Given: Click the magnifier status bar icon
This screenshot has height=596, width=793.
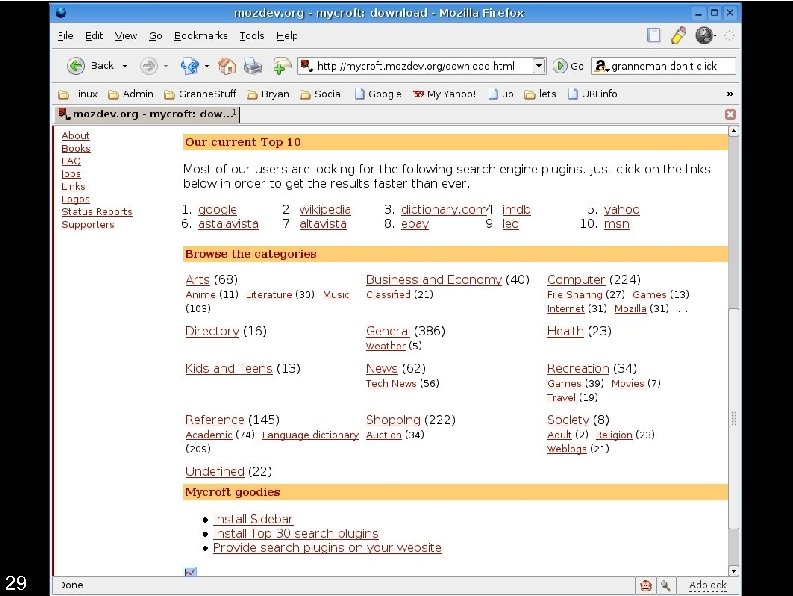Looking at the screenshot, I should pyautogui.click(x=666, y=585).
